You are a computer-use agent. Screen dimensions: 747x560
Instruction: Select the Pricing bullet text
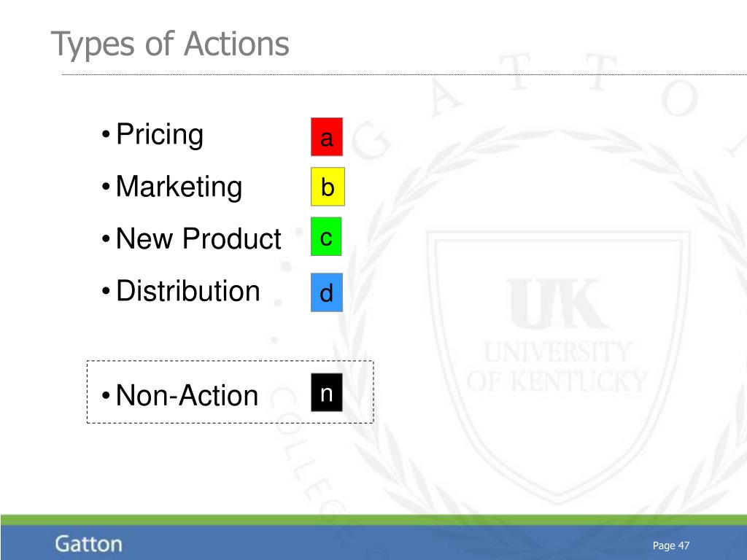pyautogui.click(x=160, y=135)
